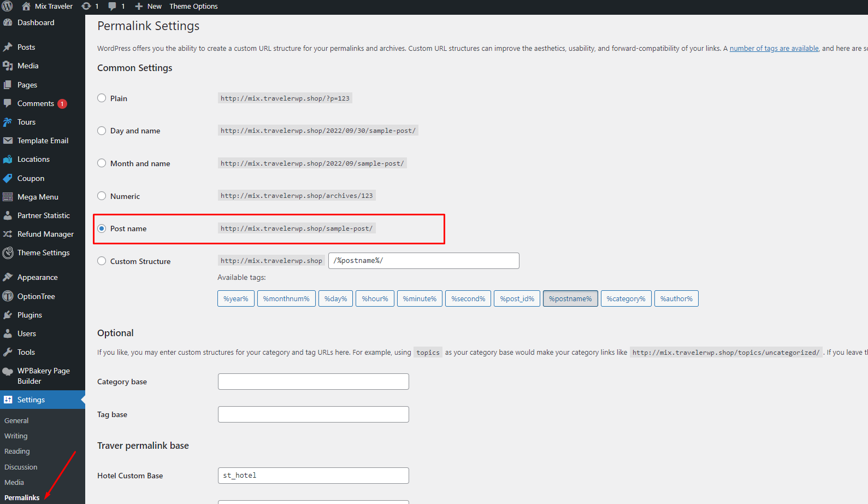The image size is (868, 504).
Task: Open the comments bubble icon in the admin bar
Action: tap(113, 7)
